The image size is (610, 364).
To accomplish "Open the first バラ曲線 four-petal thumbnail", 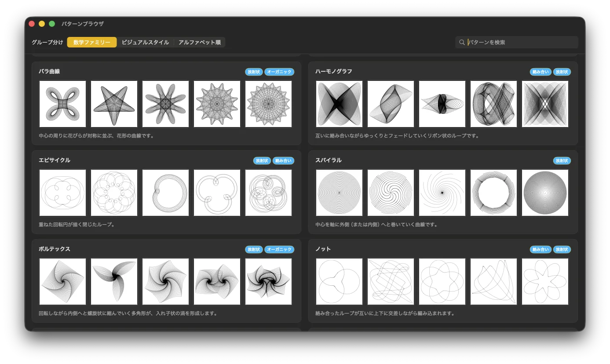I will [x=62, y=104].
